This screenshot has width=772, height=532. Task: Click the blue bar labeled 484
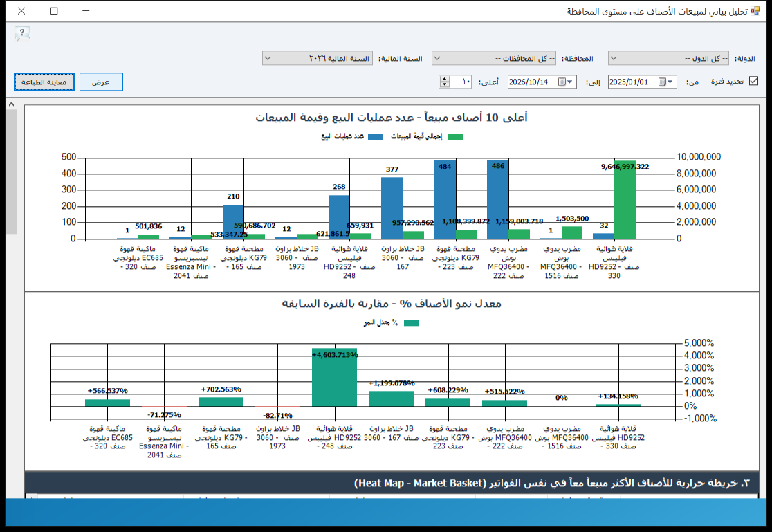pyautogui.click(x=445, y=199)
